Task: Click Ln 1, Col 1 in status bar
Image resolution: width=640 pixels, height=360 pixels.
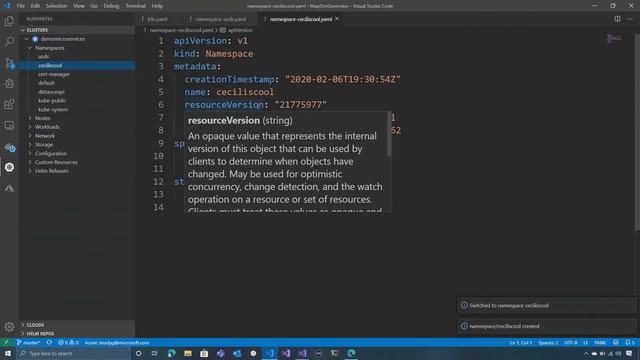Action: [x=520, y=342]
